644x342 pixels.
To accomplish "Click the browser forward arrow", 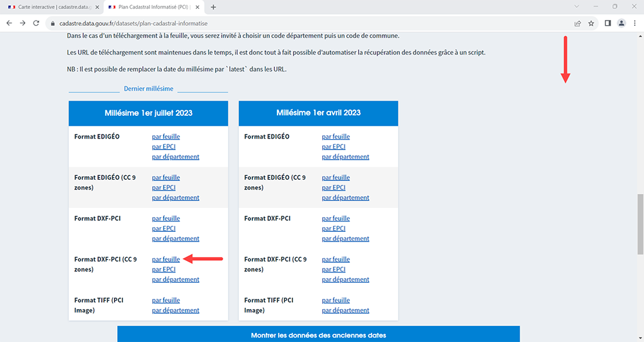I will 23,23.
